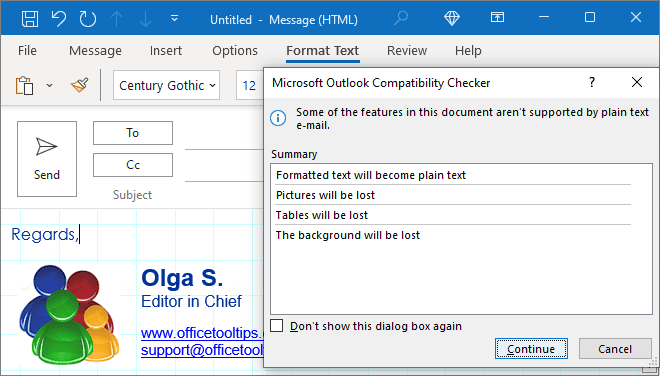The height and width of the screenshot is (376, 660).
Task: Click the www.officetooltips link in signature
Action: (202, 333)
